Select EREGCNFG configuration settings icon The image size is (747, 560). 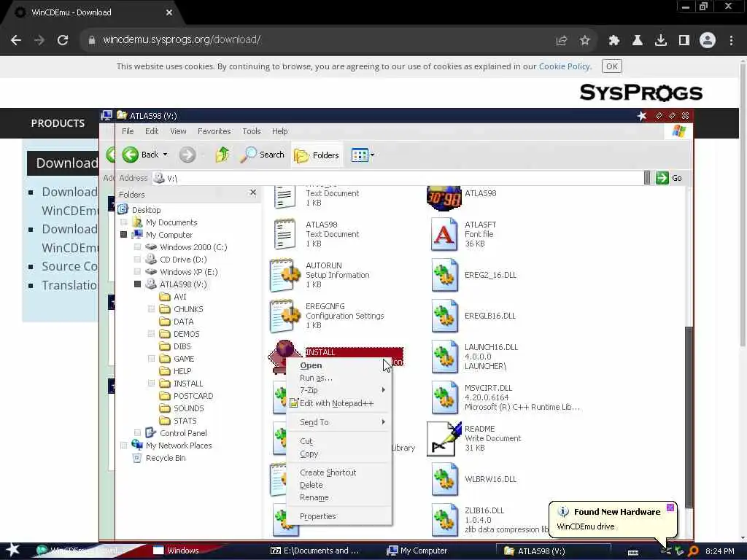click(285, 316)
